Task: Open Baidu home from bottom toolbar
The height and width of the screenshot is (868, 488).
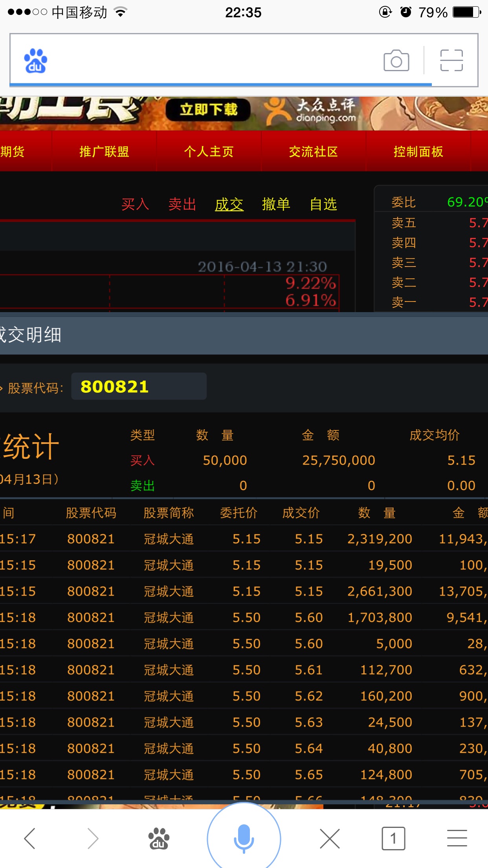Action: 158,838
